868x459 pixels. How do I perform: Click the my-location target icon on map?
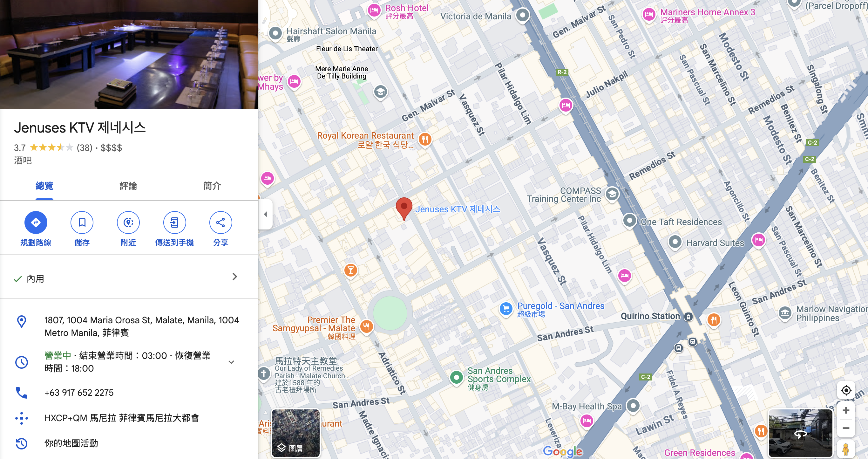846,390
